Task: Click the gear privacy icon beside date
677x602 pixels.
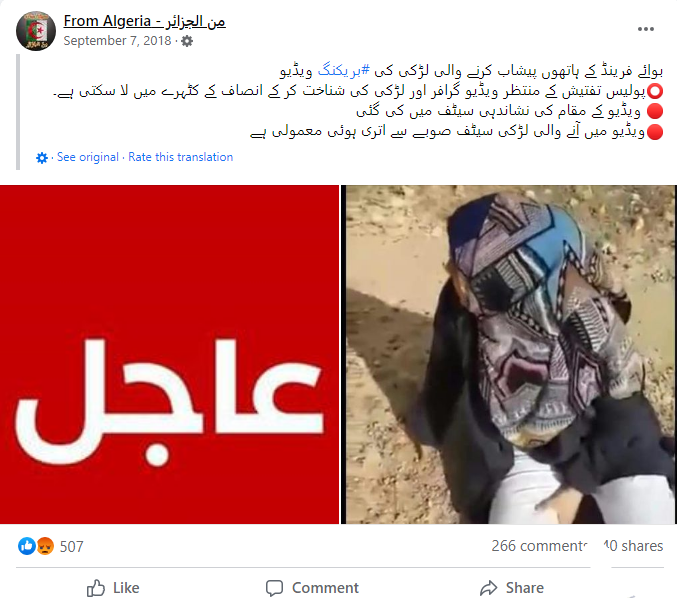Action: click(x=187, y=41)
